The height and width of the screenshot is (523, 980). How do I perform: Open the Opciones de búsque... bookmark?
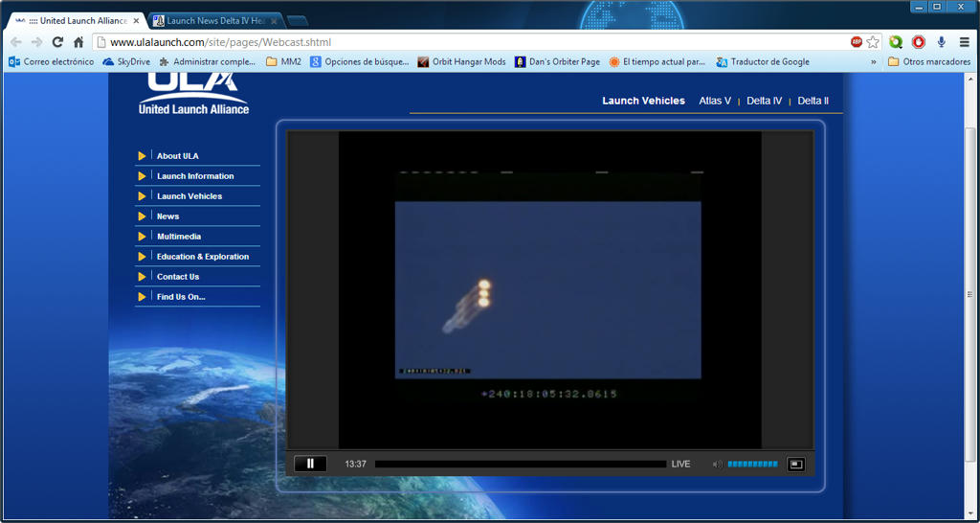click(360, 62)
